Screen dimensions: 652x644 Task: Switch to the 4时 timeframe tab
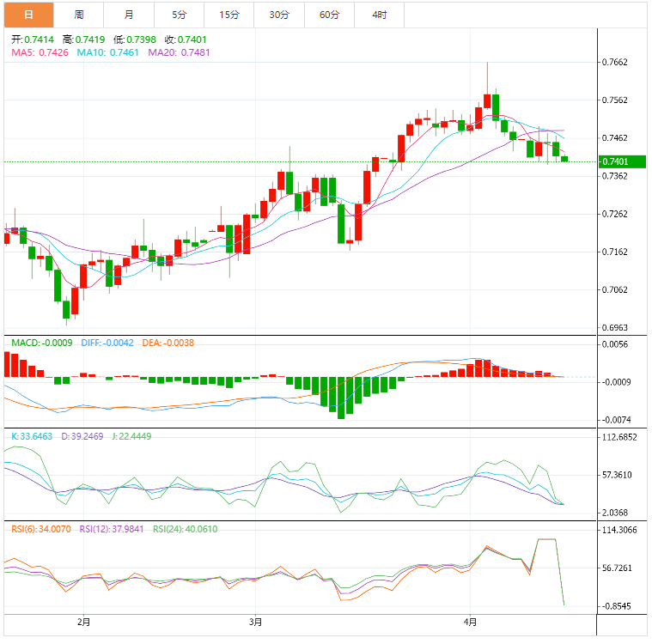(x=380, y=15)
